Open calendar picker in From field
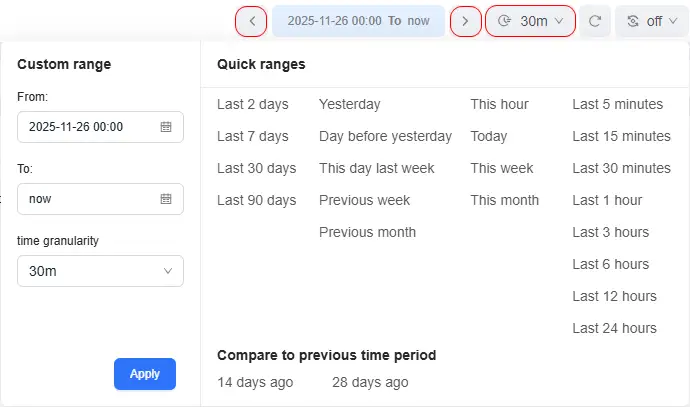Viewport: 690px width, 407px height. [166, 127]
